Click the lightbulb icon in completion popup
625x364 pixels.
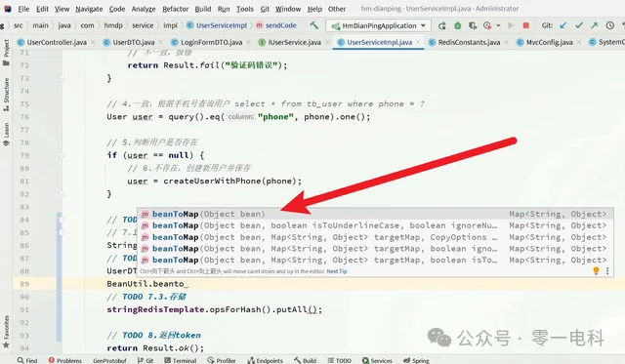click(x=596, y=271)
